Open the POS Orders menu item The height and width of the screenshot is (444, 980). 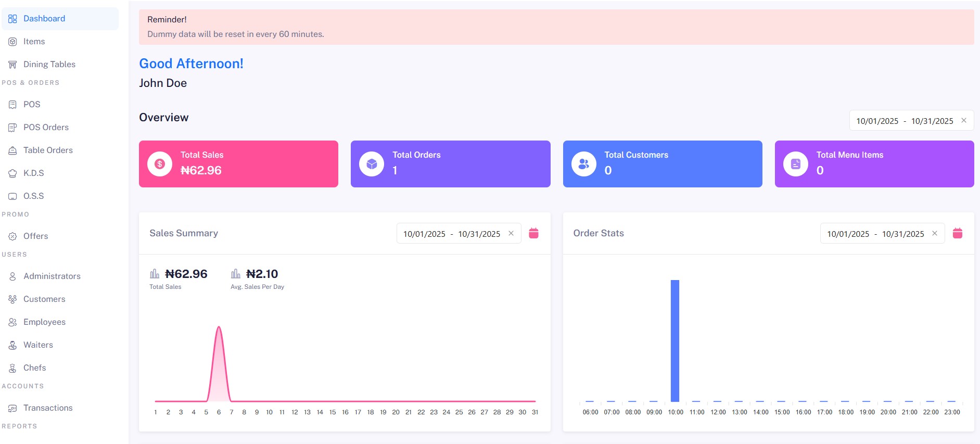46,128
